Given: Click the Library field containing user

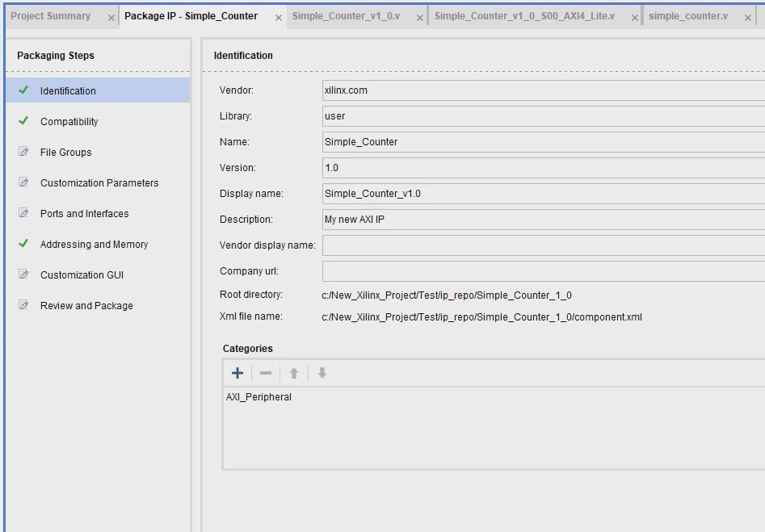Looking at the screenshot, I should tap(544, 116).
